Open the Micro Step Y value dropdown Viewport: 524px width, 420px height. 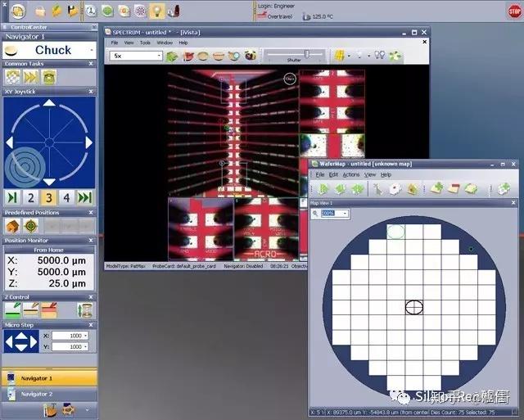coord(86,347)
